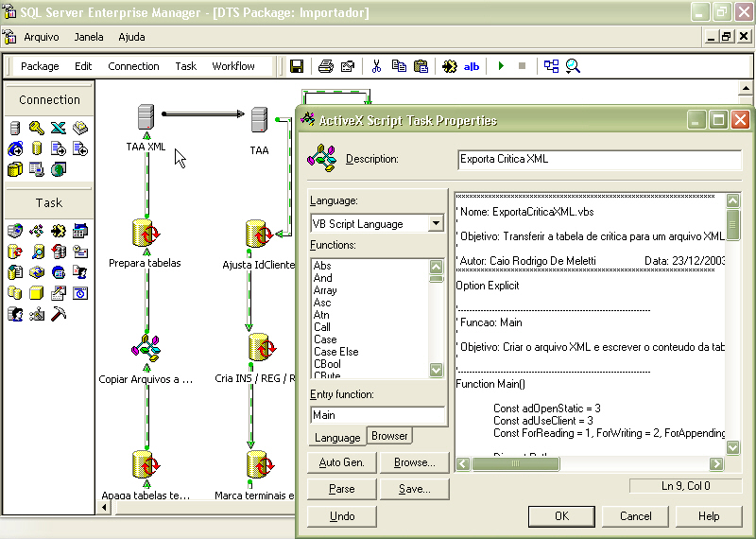Open the Workflow menu

click(x=233, y=66)
